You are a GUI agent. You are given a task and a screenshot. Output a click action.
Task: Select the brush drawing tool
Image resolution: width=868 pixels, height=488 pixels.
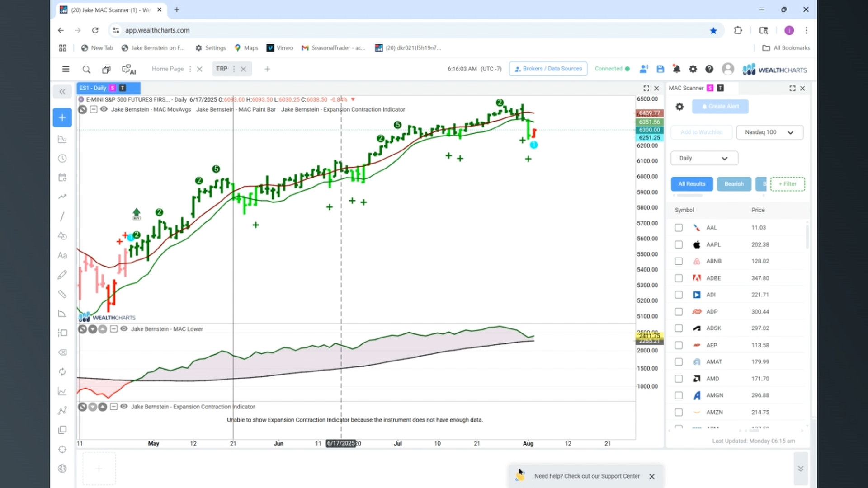62,275
